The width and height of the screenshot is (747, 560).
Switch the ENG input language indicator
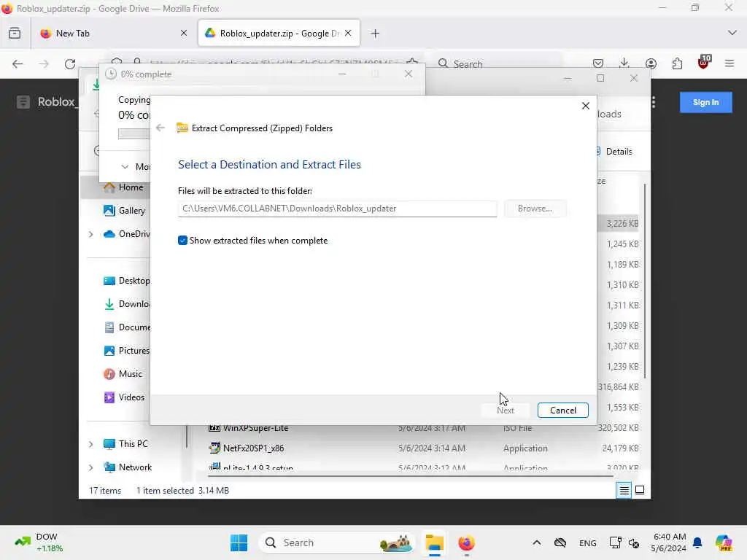pos(587,543)
